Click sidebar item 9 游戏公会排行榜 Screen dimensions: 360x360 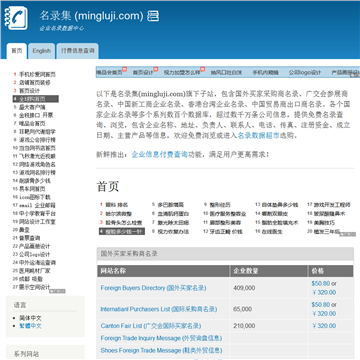click(x=37, y=140)
